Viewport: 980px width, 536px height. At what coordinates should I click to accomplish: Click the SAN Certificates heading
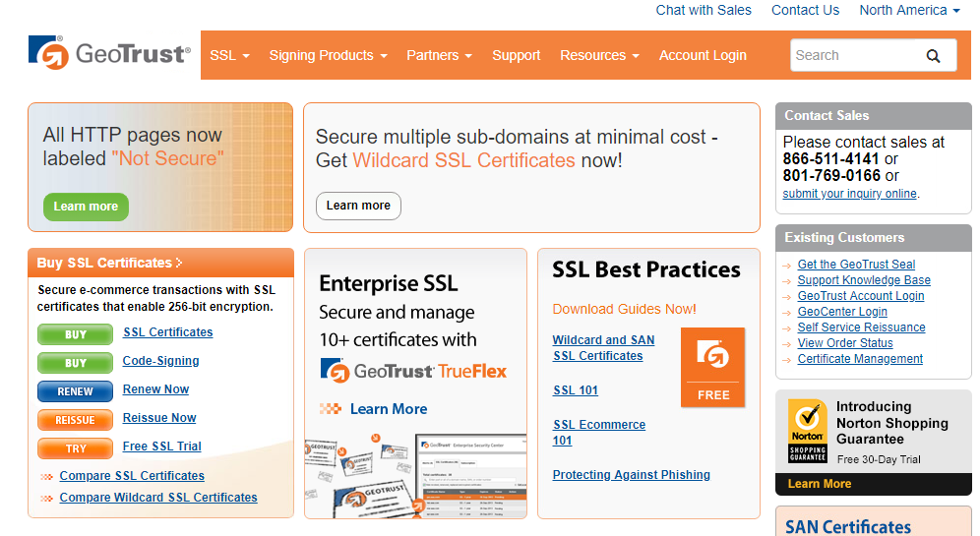click(x=848, y=526)
